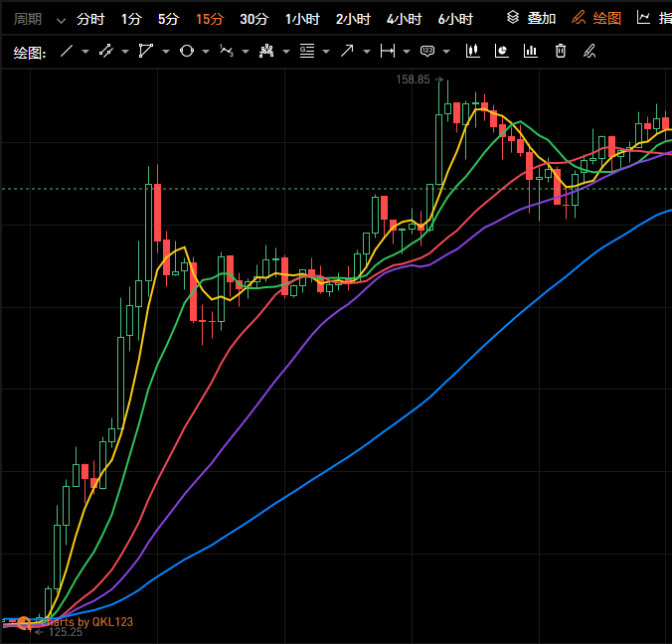Viewport: 672px width, 644px height.
Task: Click the pencil icon at drawing toolbar end
Action: (589, 52)
